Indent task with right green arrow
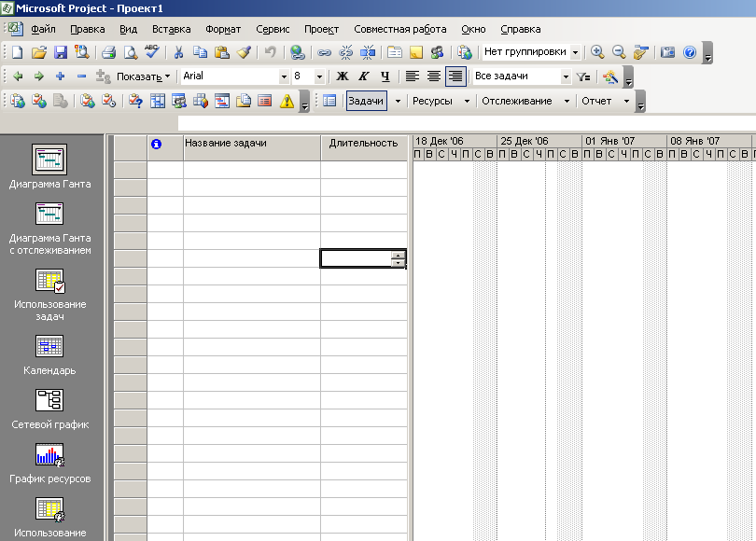The height and width of the screenshot is (541, 756). [x=39, y=76]
